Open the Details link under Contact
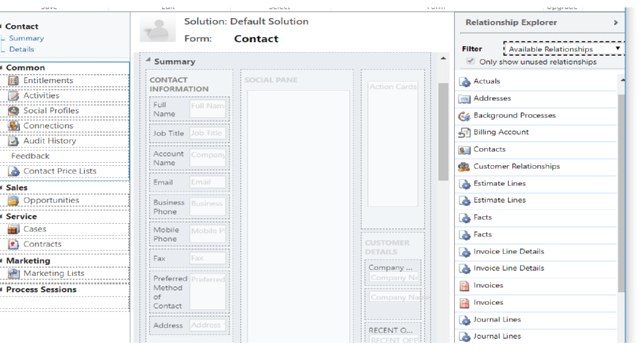Screen dimensions: 644x362 (x=22, y=49)
